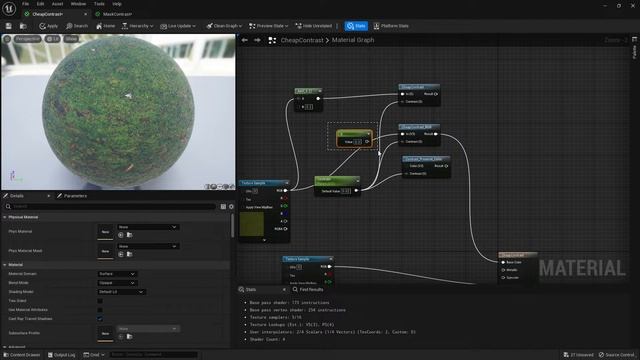Open the Blend Mode dropdown
The image size is (640, 360).
tap(117, 283)
